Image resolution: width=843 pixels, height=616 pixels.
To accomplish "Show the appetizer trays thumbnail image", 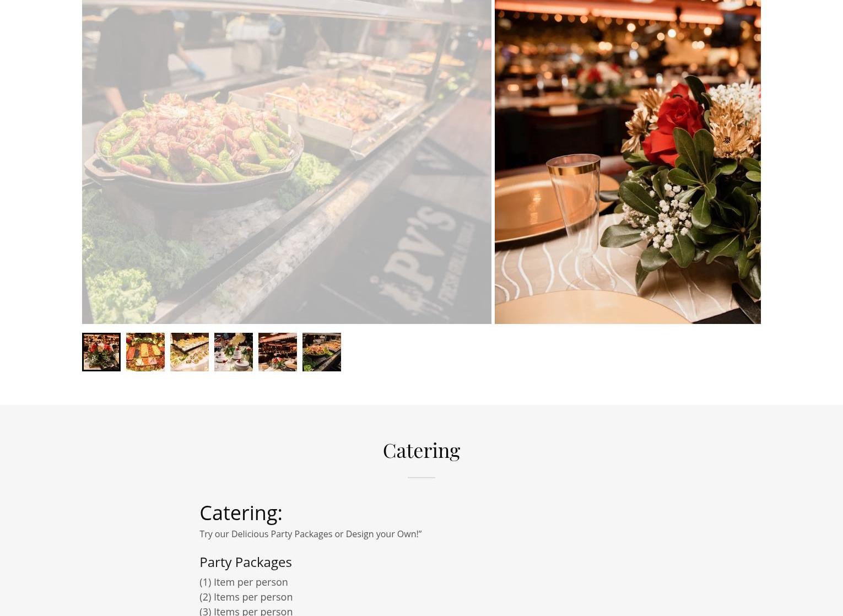I will [190, 352].
